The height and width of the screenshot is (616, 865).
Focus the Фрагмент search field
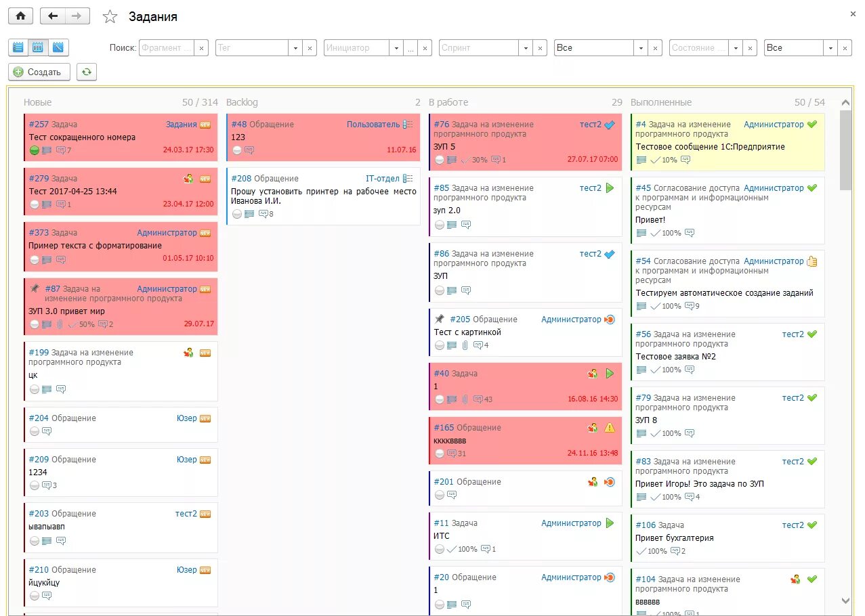pyautogui.click(x=167, y=48)
